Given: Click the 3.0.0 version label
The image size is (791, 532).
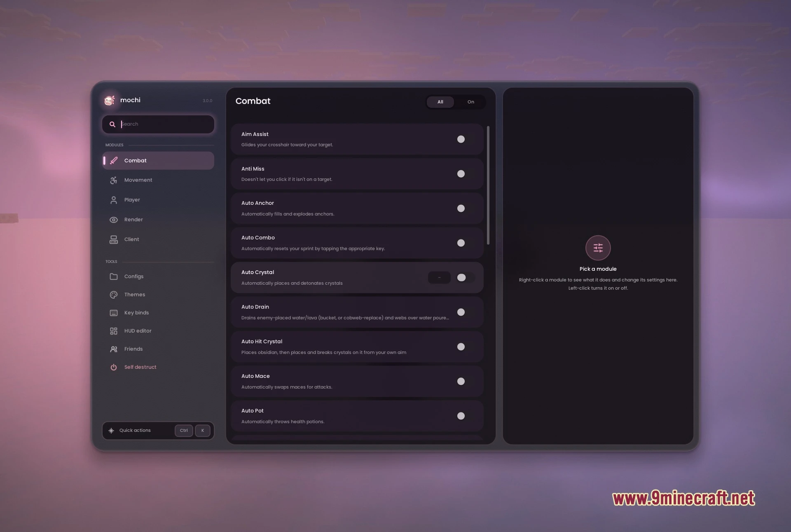Looking at the screenshot, I should [x=207, y=101].
